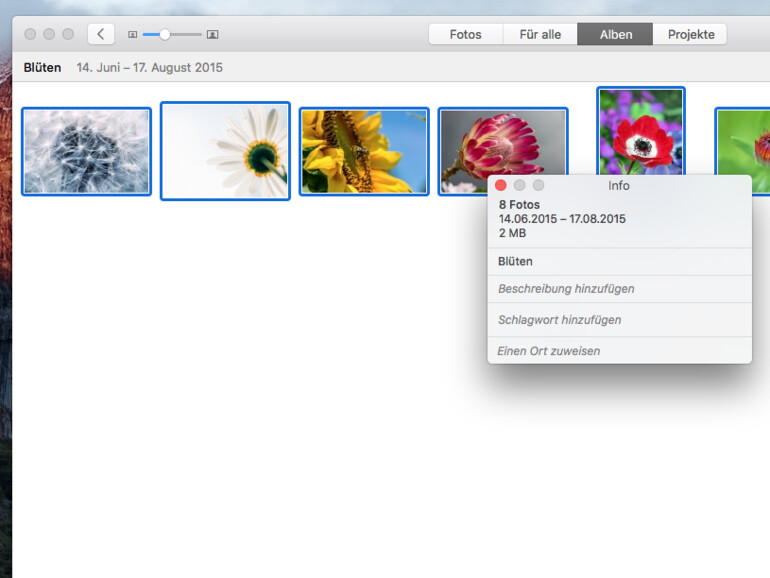The image size is (770, 578).
Task: Click Einen Ort zuweisen field
Action: click(x=620, y=351)
